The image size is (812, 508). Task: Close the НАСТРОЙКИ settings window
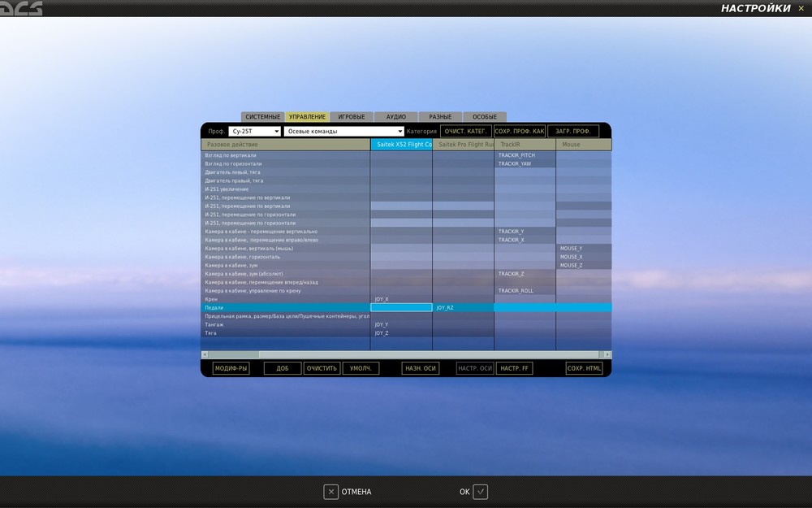tap(801, 8)
